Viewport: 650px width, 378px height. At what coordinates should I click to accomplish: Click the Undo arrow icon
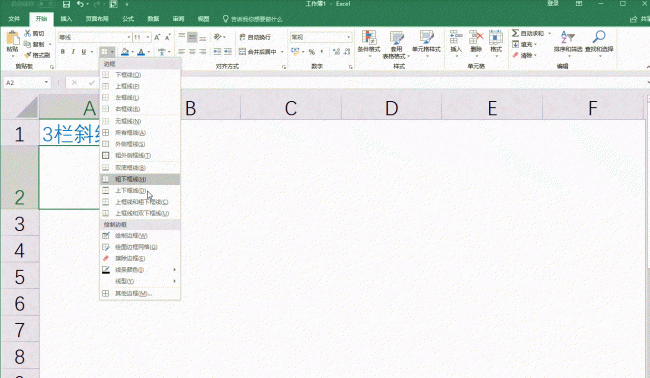click(80, 4)
